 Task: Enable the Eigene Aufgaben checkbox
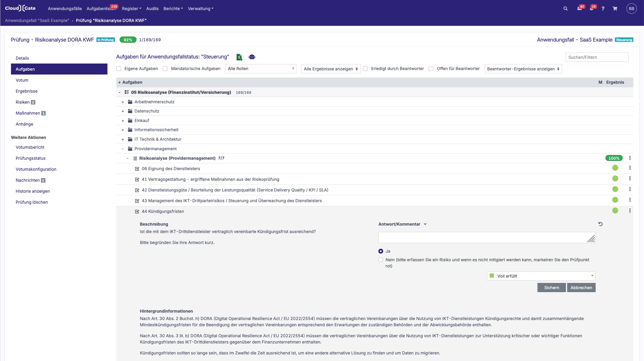119,69
